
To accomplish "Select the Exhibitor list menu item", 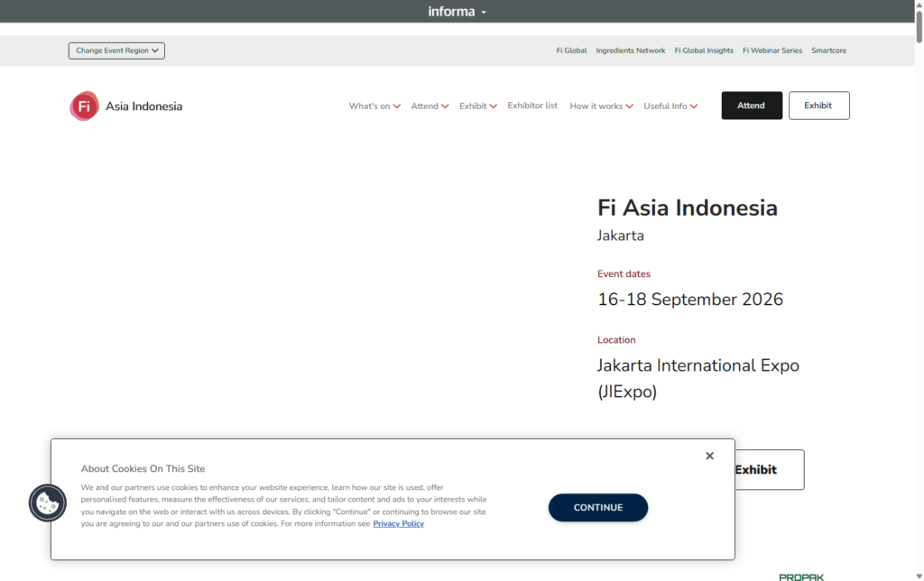I will coord(532,106).
